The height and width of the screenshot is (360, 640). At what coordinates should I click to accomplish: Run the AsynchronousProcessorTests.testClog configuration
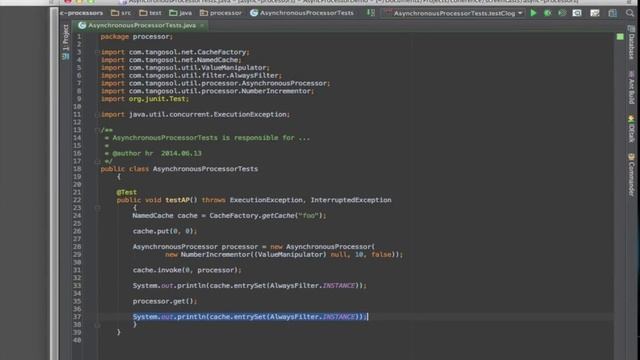click(533, 13)
